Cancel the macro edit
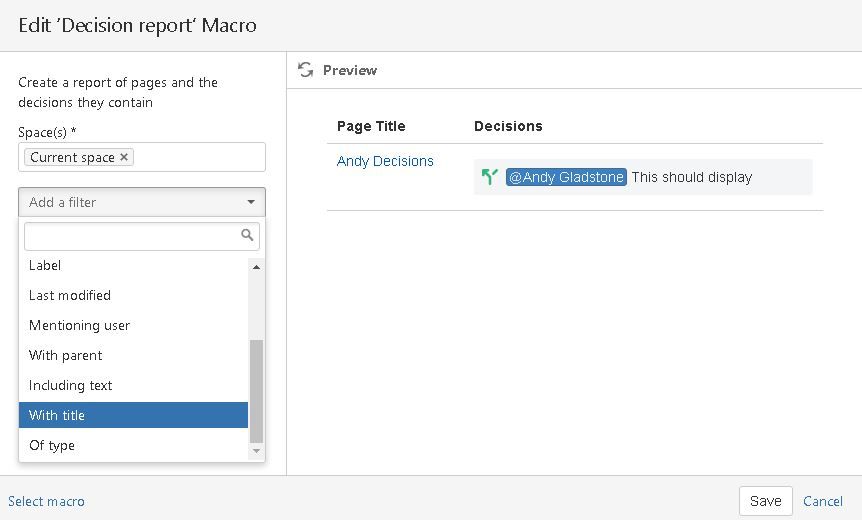The width and height of the screenshot is (862, 520). tap(823, 501)
